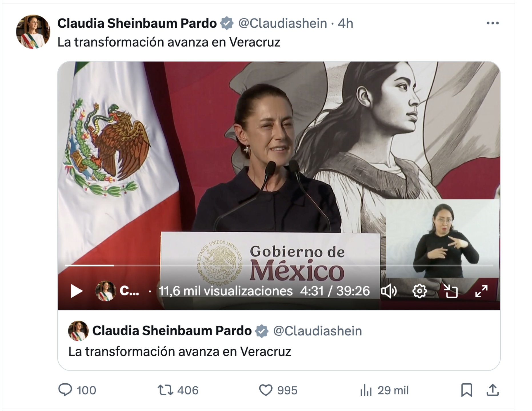Open the tweet's three-dot more menu
This screenshot has width=532, height=411.
[x=493, y=23]
